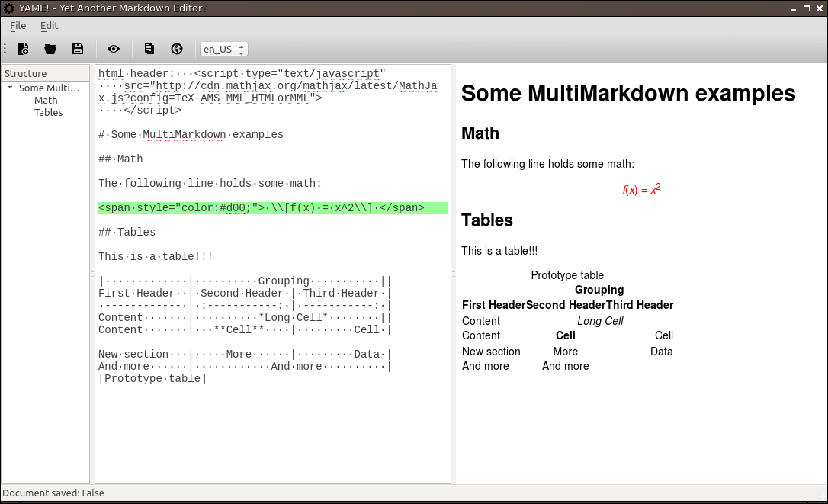
Task: Click the 'html·header:' first editor line
Action: [242, 73]
